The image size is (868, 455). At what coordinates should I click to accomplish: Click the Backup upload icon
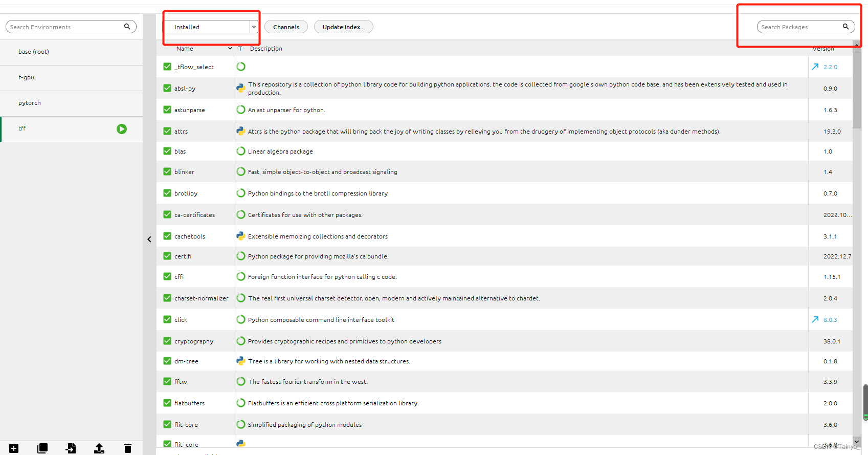coord(99,448)
